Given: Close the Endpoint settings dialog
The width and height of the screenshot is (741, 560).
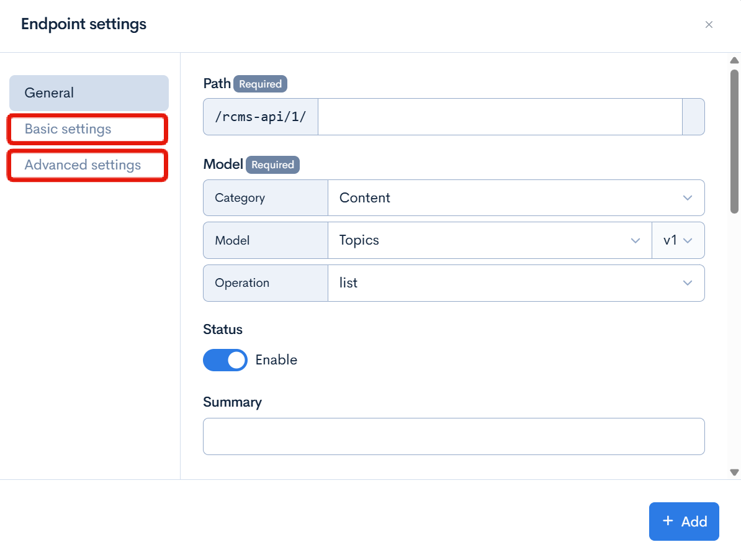Looking at the screenshot, I should click(x=709, y=25).
